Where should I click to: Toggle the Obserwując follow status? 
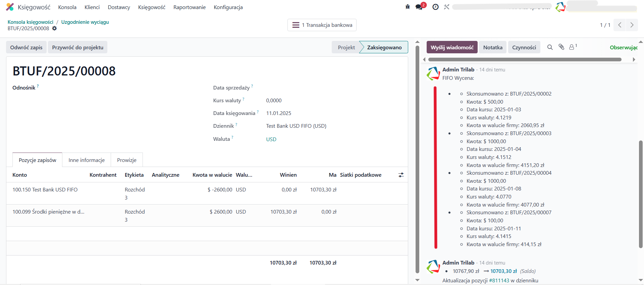[623, 48]
